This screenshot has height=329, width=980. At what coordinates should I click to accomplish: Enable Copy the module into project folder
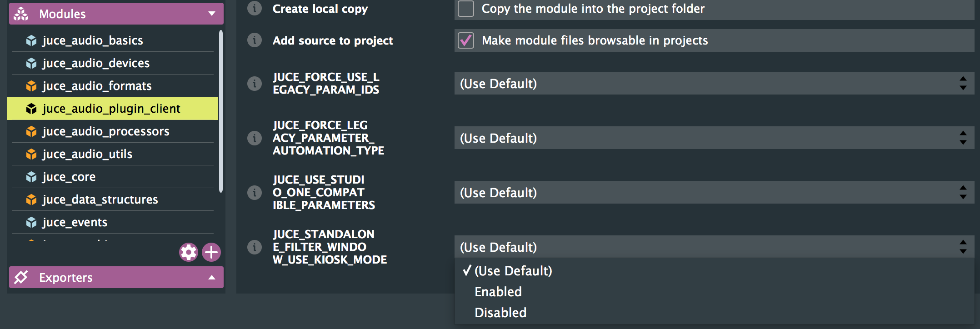click(x=466, y=9)
